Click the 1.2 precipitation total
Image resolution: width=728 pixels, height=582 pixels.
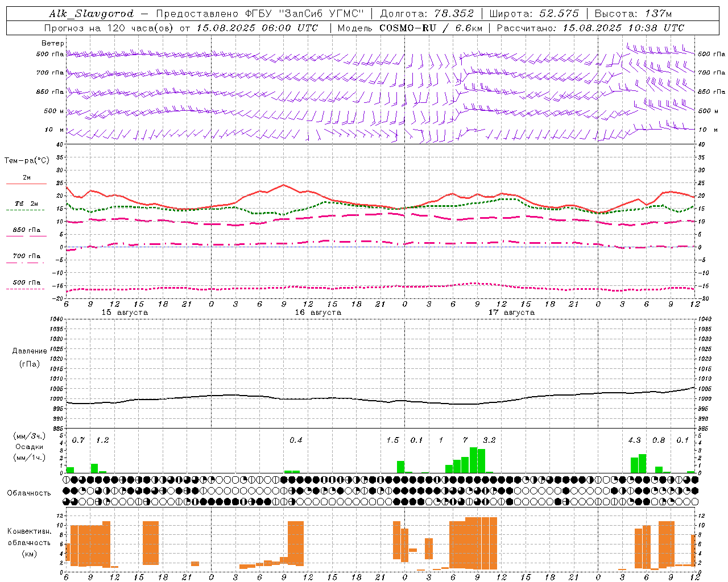[x=102, y=440]
